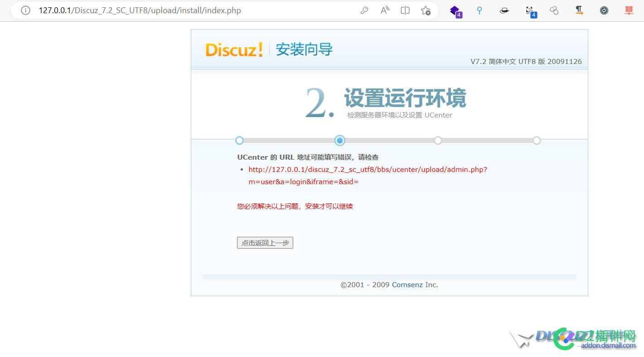Click the third step circle on progress bar

pyautogui.click(x=438, y=141)
